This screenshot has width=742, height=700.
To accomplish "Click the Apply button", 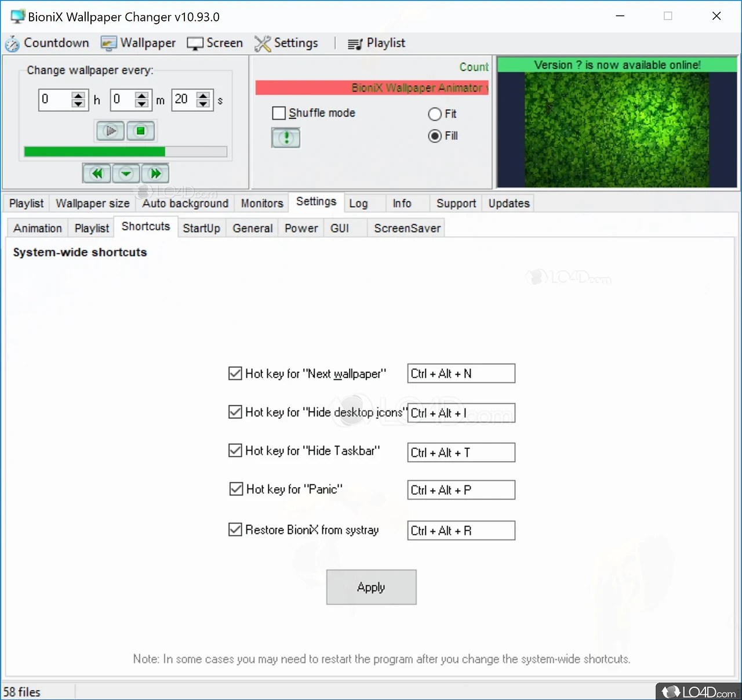I will [x=372, y=587].
